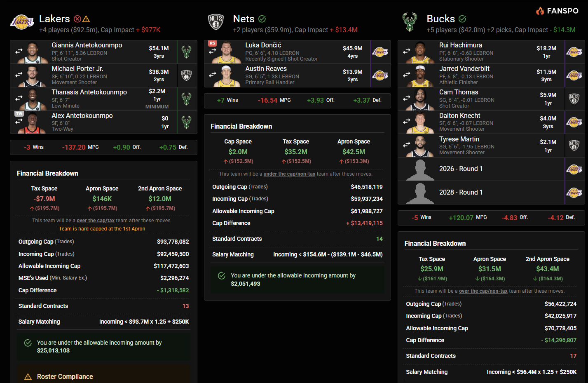Click swap arrows on Dalton Knecht row

pyautogui.click(x=407, y=121)
